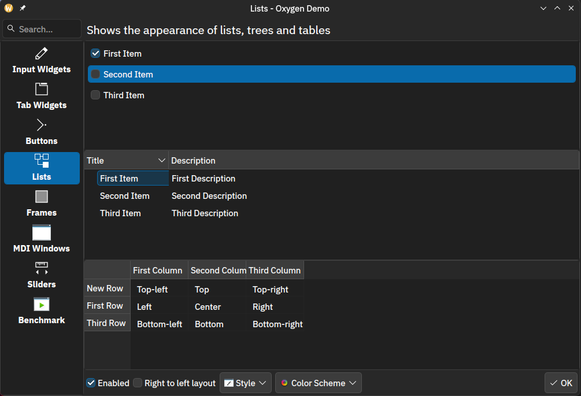
Task: Maximize window with up chevron
Action: (x=557, y=8)
